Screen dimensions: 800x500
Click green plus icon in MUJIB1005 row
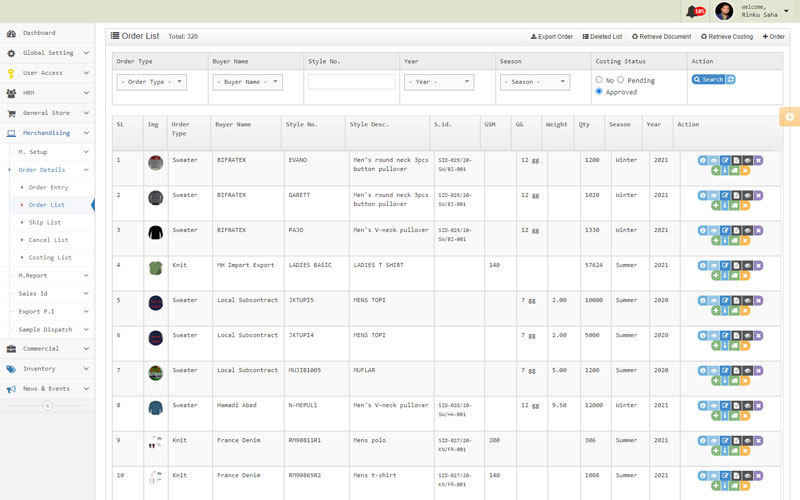[x=716, y=381]
